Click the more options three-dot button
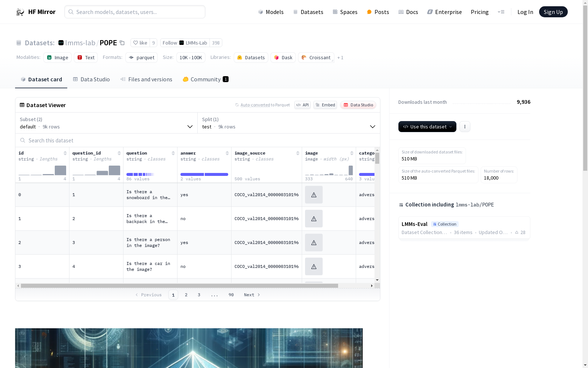Screen dimensions: 588x368 pyautogui.click(x=465, y=127)
